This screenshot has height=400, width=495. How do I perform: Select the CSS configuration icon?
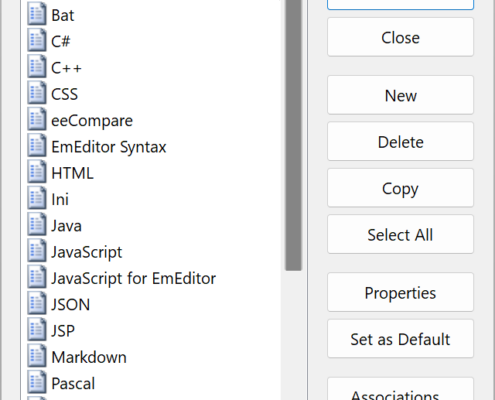coord(37,93)
